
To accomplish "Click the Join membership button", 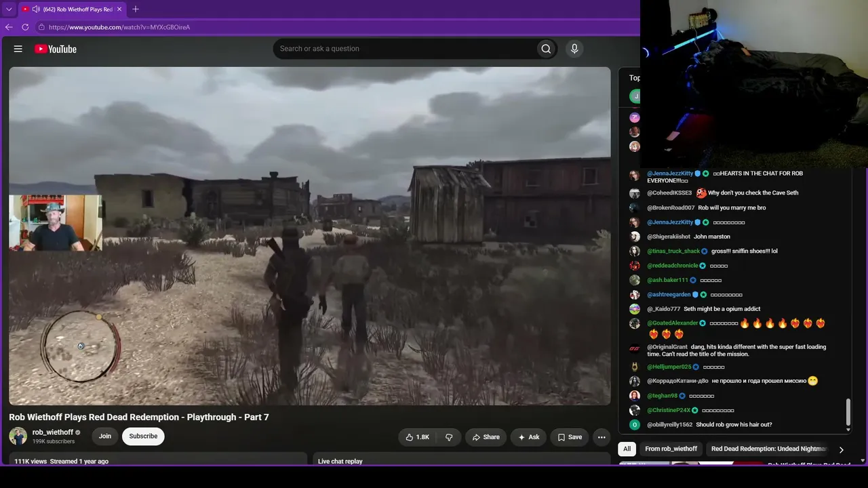I will pyautogui.click(x=105, y=436).
